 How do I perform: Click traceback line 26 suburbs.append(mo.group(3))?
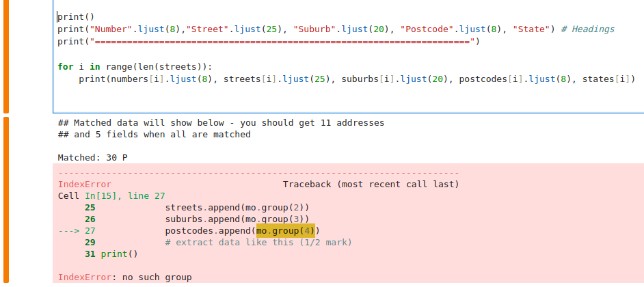coord(237,219)
